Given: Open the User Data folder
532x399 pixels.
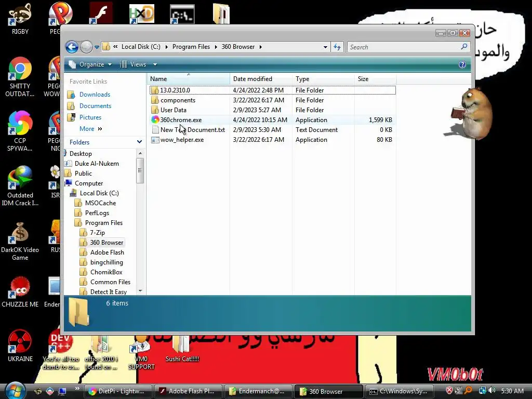Looking at the screenshot, I should click(x=173, y=110).
